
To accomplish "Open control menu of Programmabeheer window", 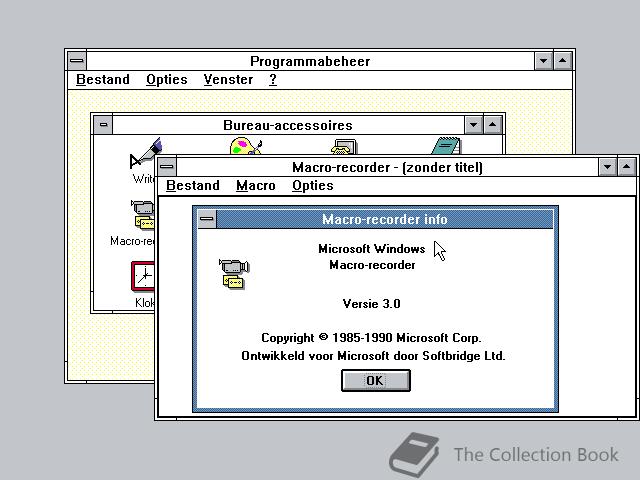I will click(x=77, y=61).
